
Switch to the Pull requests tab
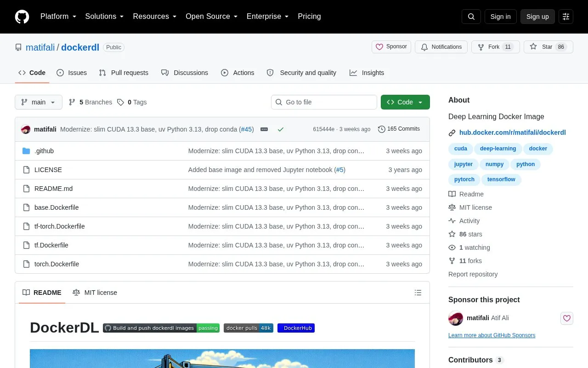(x=124, y=73)
